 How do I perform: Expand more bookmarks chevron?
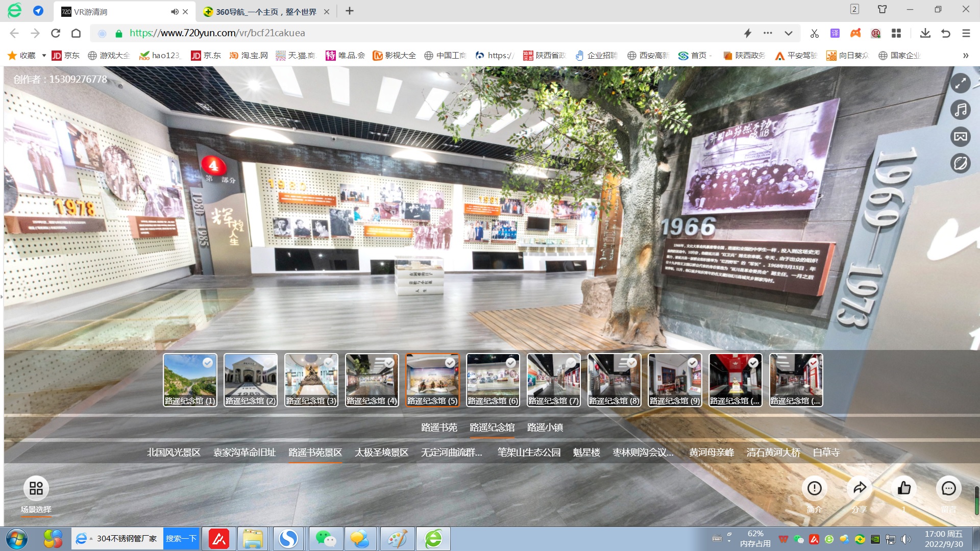point(966,56)
